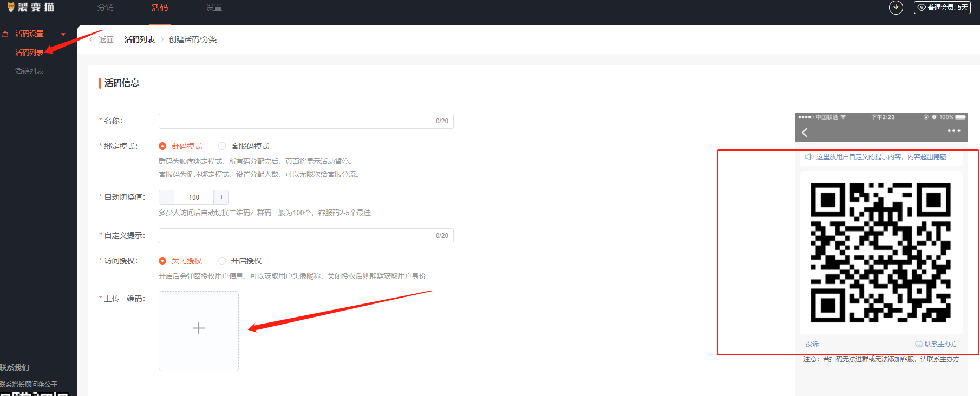Click the 联系增长顾问骞公子 text

coord(29,384)
